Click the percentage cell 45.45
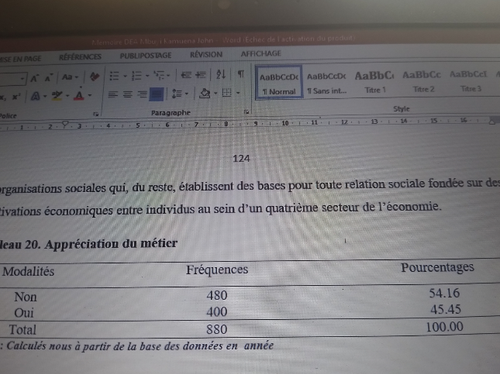The height and width of the screenshot is (374, 500). pos(446,310)
